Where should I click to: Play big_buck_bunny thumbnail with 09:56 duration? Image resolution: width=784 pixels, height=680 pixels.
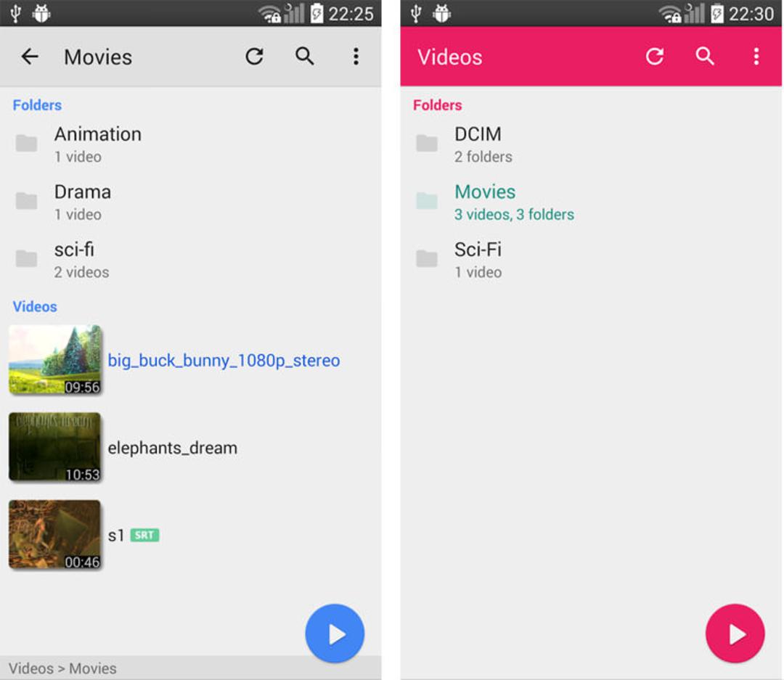[x=55, y=359]
